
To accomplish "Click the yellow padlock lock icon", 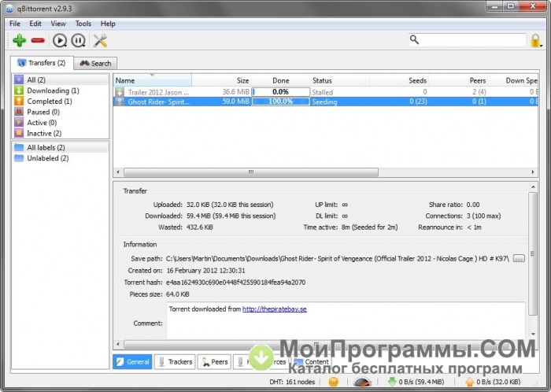I will (x=535, y=40).
